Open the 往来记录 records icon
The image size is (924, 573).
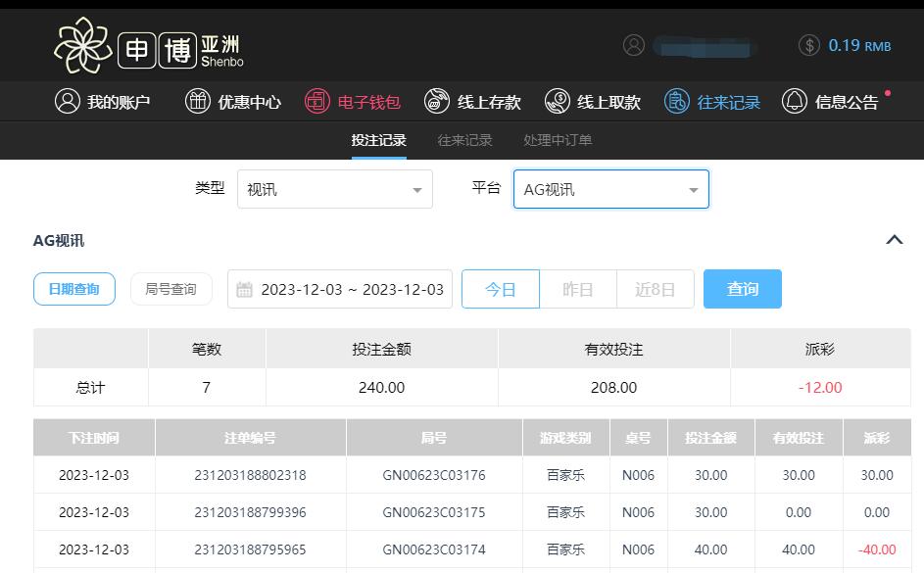677,101
